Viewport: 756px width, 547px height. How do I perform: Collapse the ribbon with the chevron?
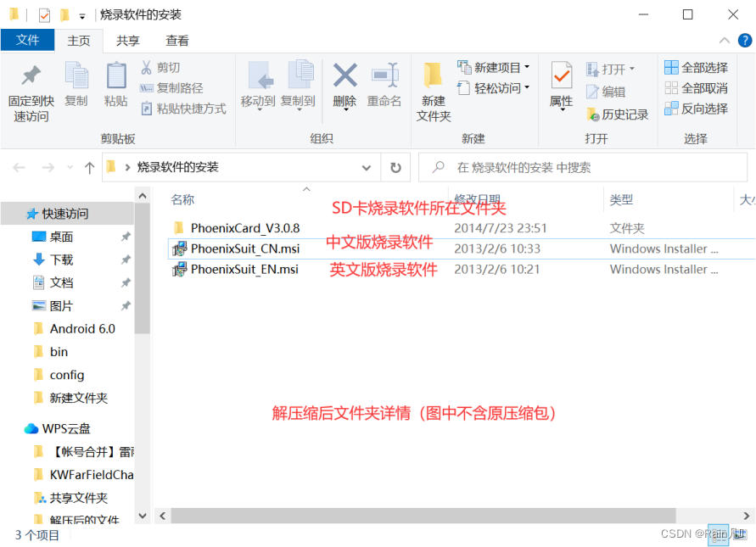[x=724, y=40]
